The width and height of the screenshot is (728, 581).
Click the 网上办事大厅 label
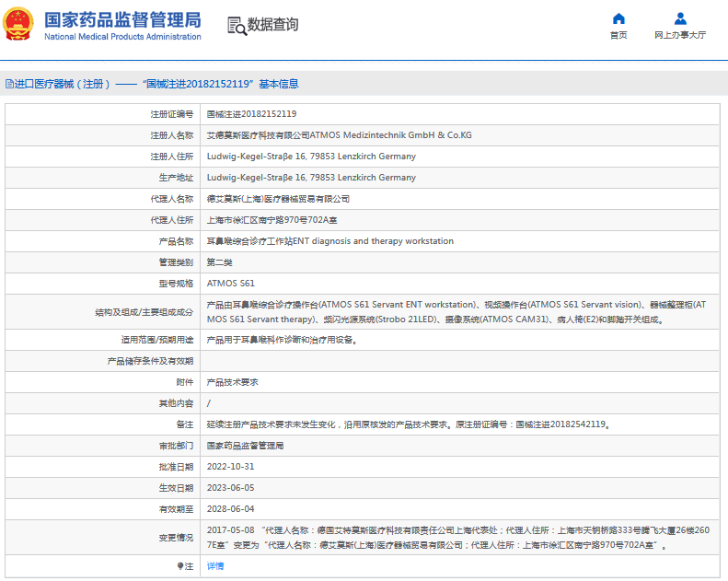tap(680, 35)
